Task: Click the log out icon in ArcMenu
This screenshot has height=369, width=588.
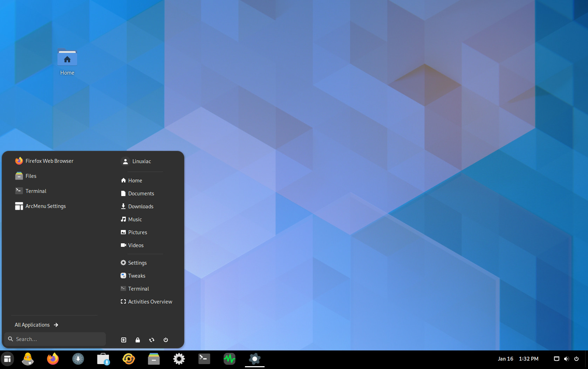Action: pos(124,340)
